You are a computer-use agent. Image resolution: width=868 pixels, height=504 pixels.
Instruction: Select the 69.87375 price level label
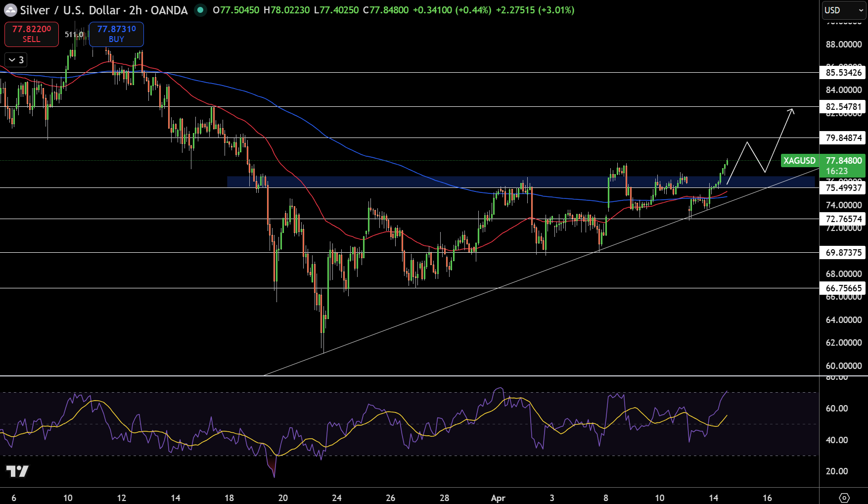click(843, 252)
